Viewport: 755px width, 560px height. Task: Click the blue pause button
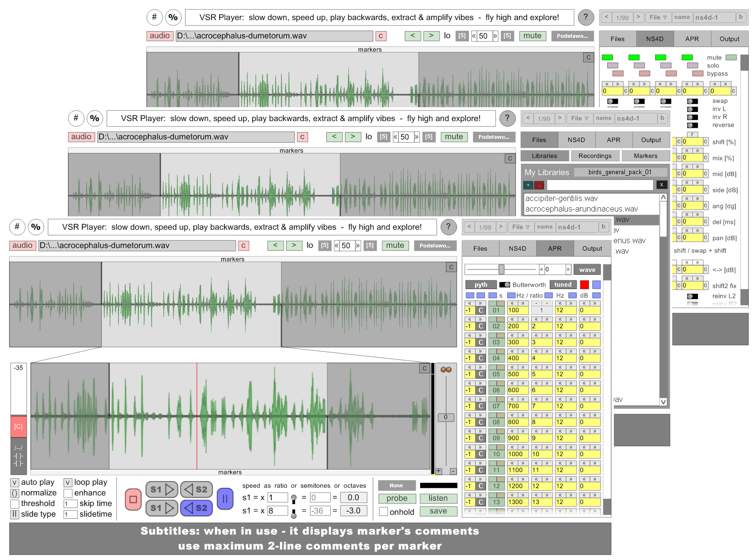click(225, 499)
